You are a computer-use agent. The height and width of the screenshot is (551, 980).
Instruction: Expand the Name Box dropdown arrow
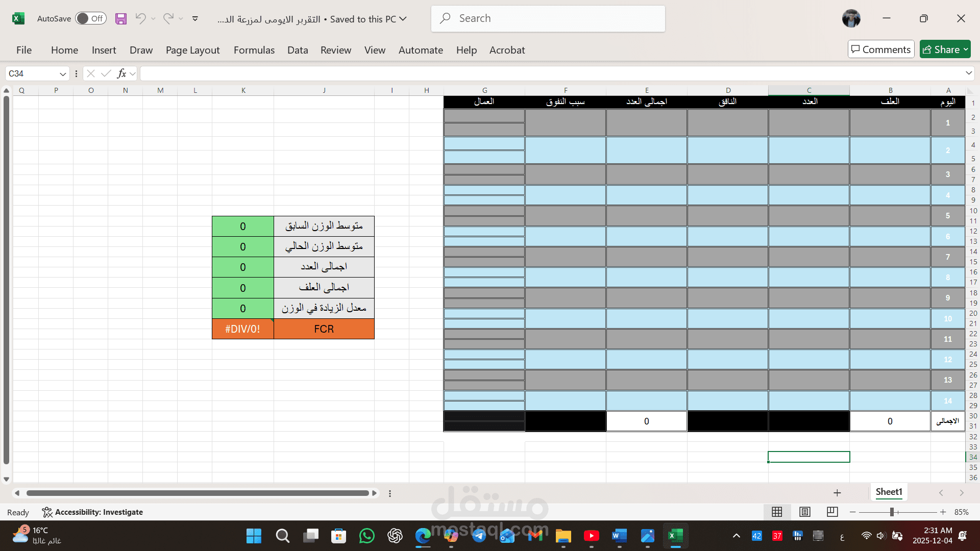tap(63, 73)
